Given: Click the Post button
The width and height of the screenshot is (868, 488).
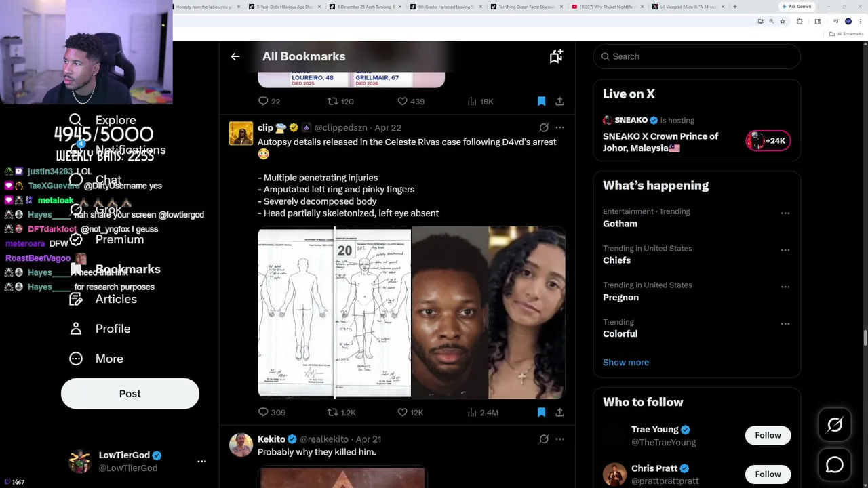Looking at the screenshot, I should tap(130, 394).
